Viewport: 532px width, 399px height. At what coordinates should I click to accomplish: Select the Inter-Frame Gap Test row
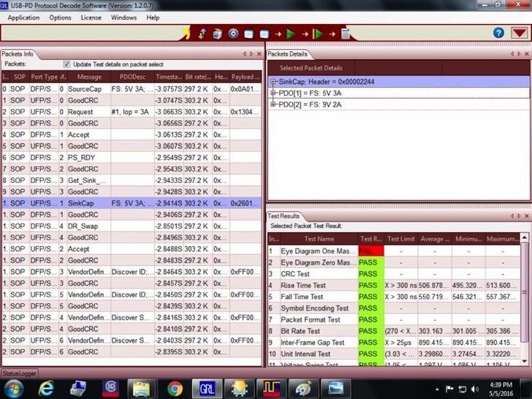395,342
